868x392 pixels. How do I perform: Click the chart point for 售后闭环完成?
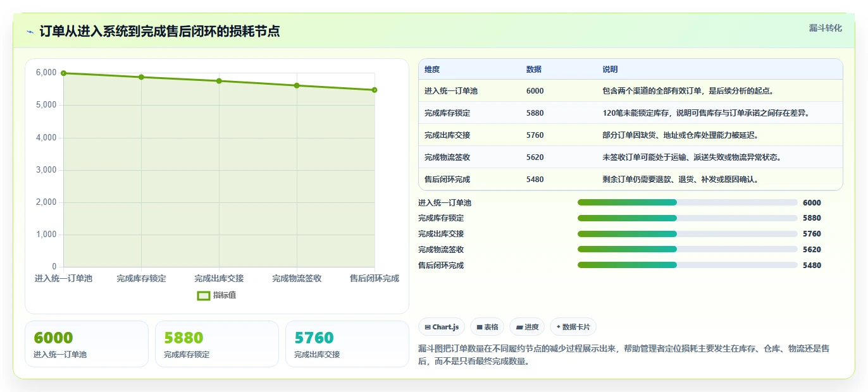tap(375, 90)
